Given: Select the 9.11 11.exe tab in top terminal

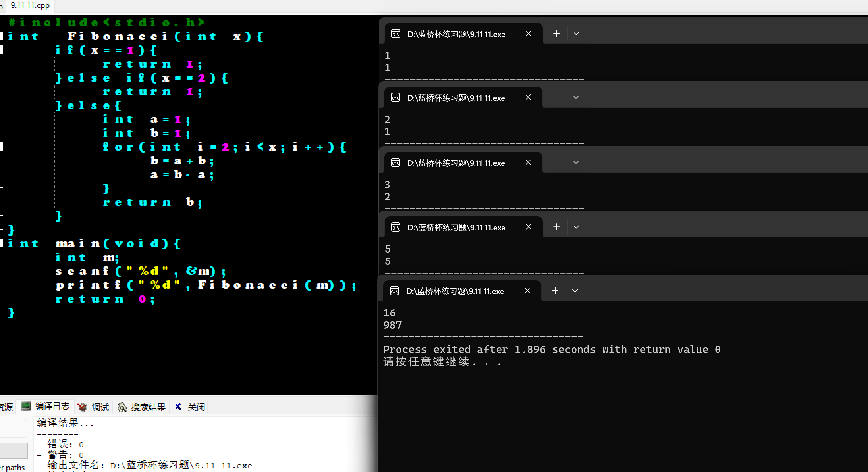Looking at the screenshot, I should point(456,34).
